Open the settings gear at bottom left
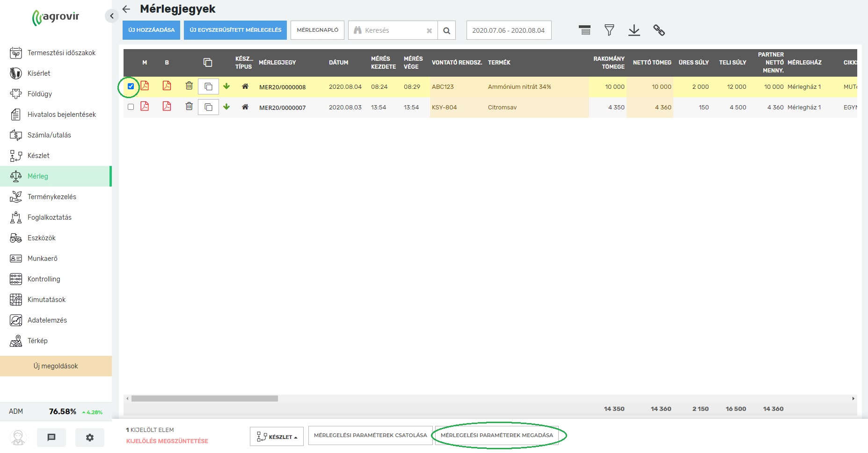868x453 pixels. (90, 438)
